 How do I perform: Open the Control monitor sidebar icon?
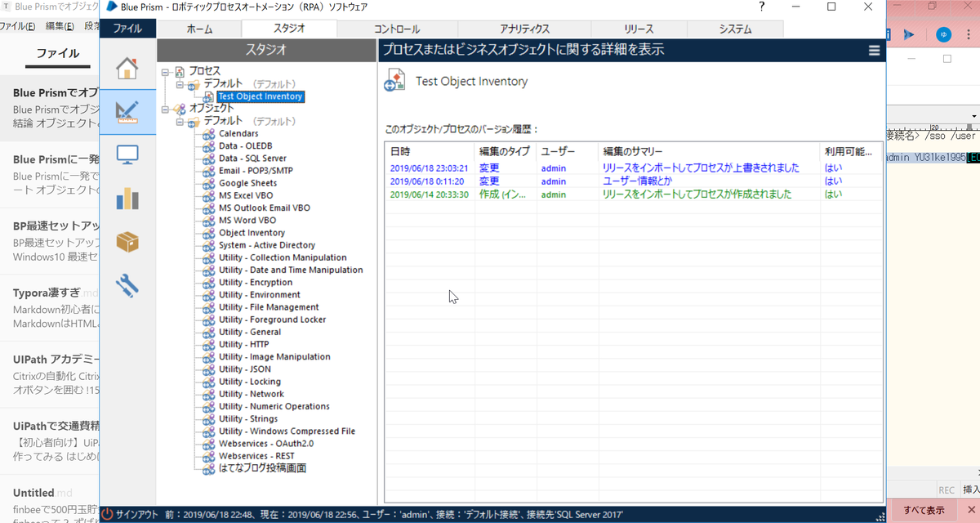[x=127, y=154]
